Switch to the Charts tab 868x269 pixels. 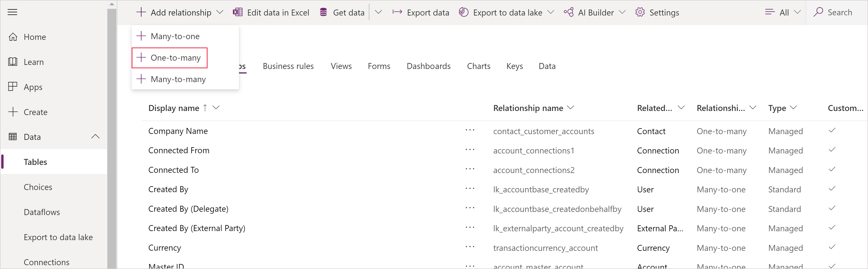(x=477, y=66)
